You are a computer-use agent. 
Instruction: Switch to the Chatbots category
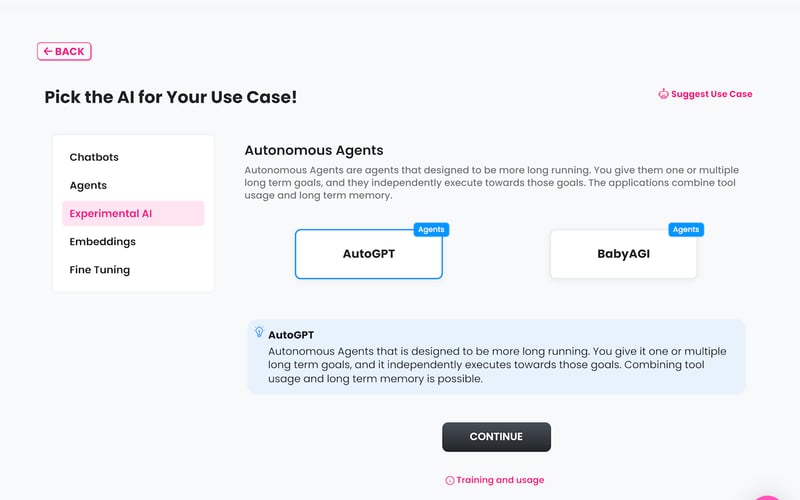click(94, 157)
